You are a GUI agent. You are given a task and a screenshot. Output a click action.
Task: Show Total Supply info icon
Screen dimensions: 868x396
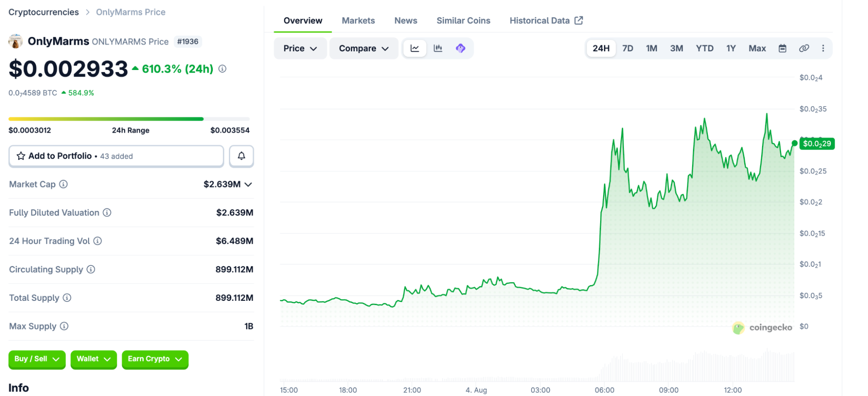pyautogui.click(x=67, y=298)
